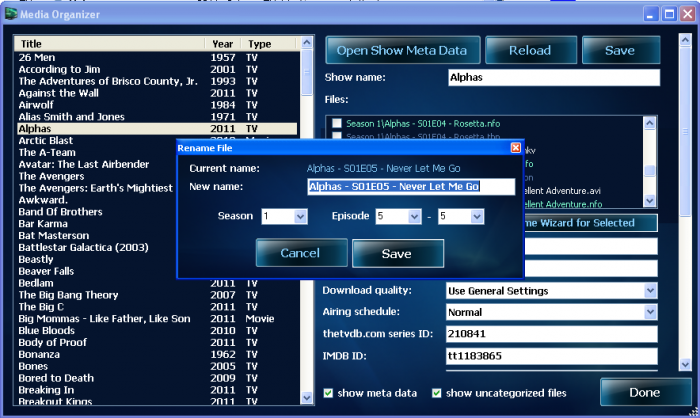
Task: Select Body of Proof in the list
Action: click(157, 343)
